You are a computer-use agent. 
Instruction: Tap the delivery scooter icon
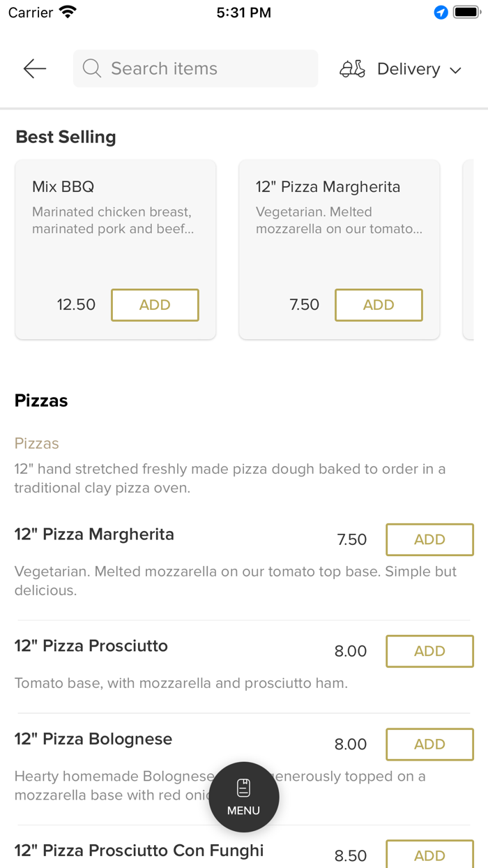(352, 68)
